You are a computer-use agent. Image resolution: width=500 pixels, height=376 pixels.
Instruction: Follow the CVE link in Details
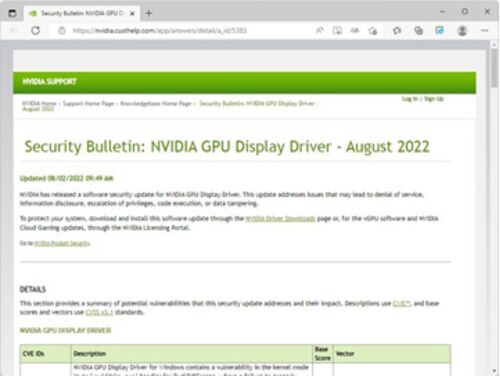[401, 303]
